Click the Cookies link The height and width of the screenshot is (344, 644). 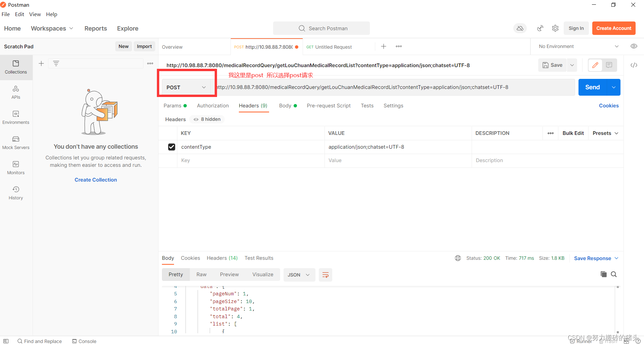(609, 106)
